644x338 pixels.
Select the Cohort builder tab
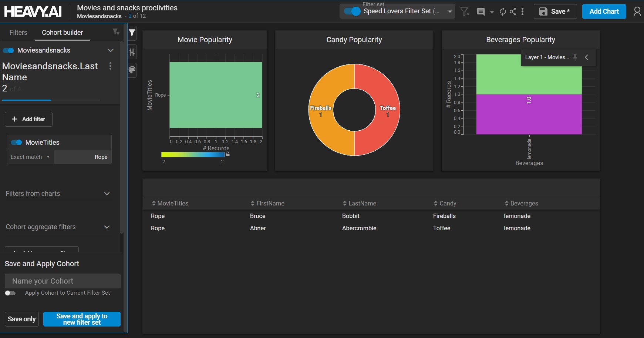pos(62,33)
